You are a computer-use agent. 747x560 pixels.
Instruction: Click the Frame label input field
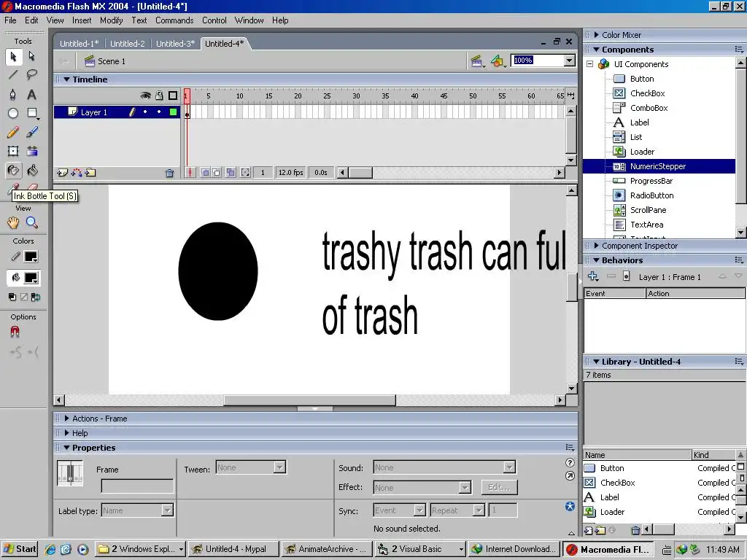(137, 486)
